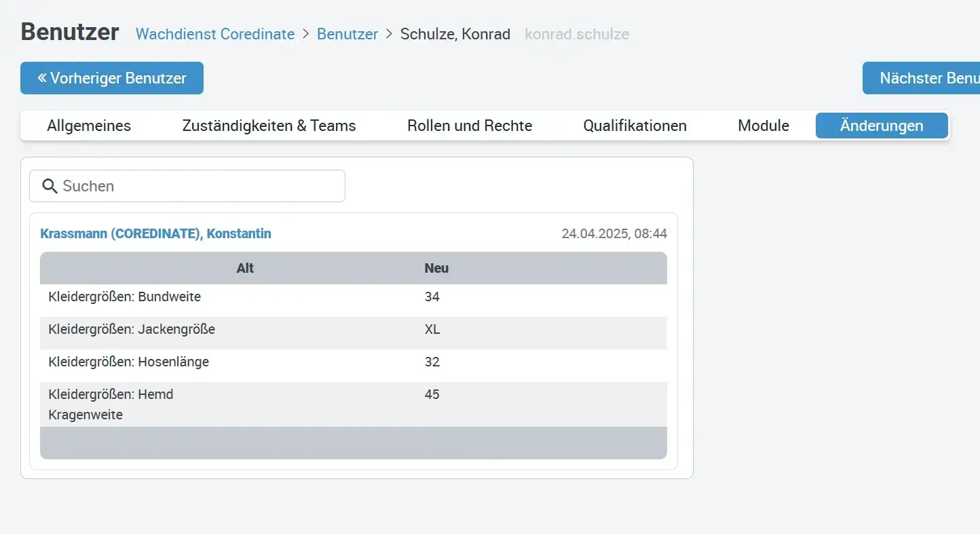This screenshot has width=980, height=534.
Task: Open Krassmann (COREDINATE), Konstantin profile link
Action: click(x=155, y=233)
